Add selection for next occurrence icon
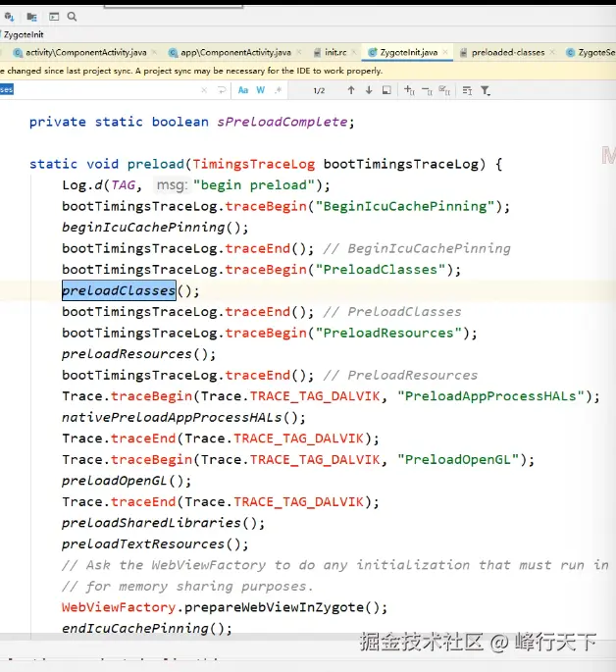The width and height of the screenshot is (616, 672). coord(409,90)
